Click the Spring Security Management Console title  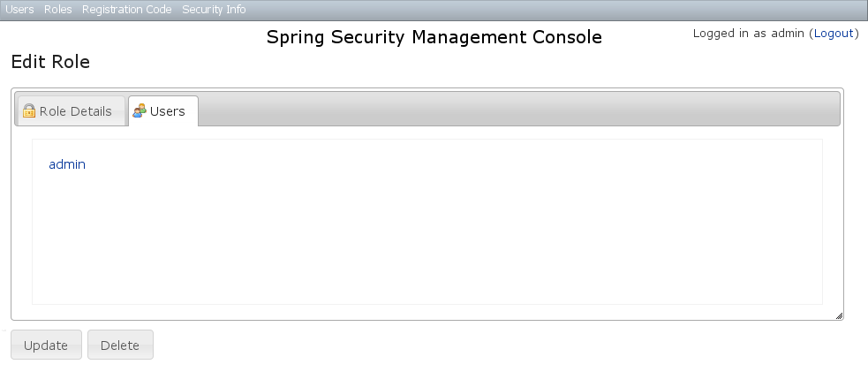coord(434,37)
